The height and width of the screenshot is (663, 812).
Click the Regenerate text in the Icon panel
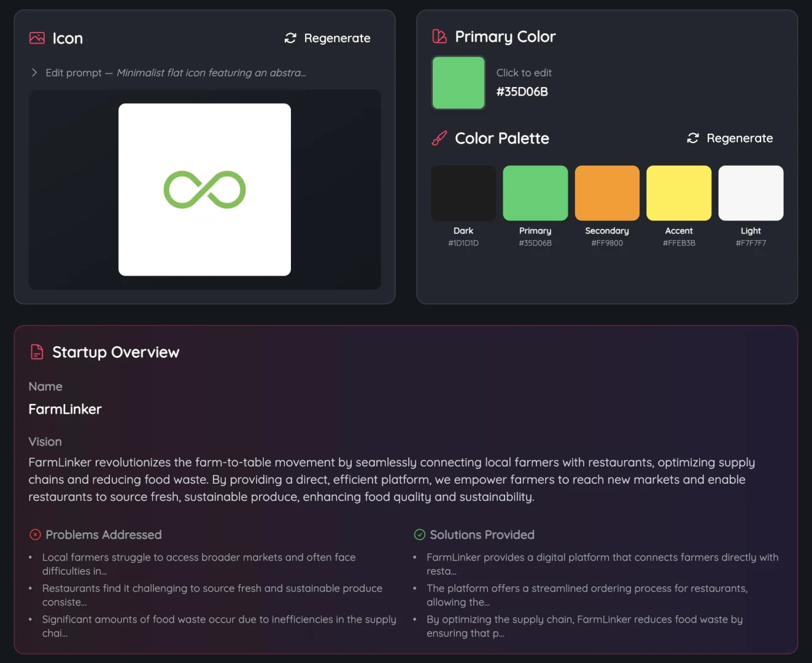point(337,38)
